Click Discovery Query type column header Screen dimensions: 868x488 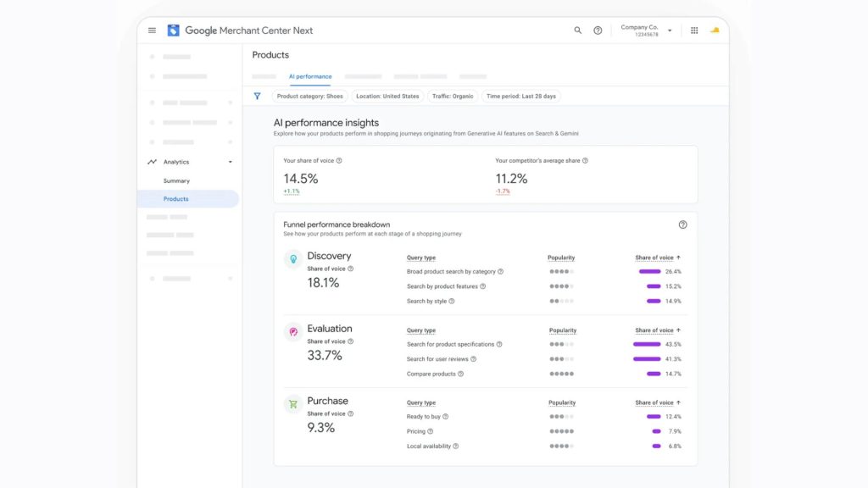pos(420,258)
